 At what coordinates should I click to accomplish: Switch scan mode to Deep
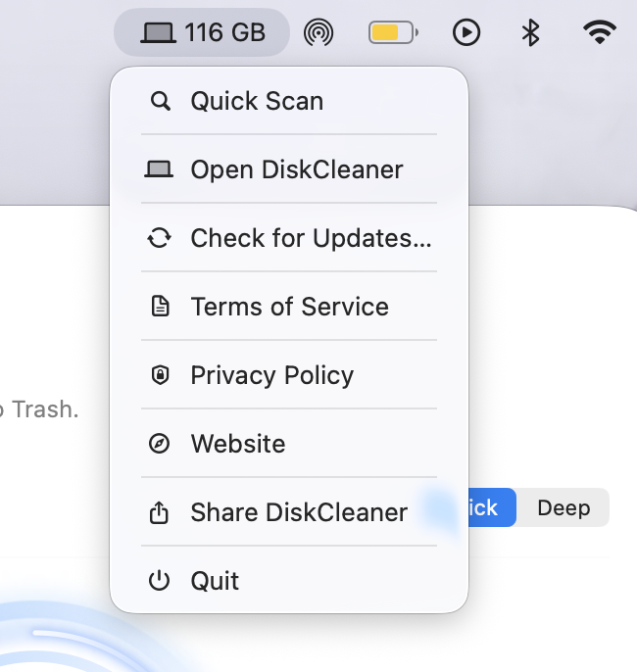point(563,507)
